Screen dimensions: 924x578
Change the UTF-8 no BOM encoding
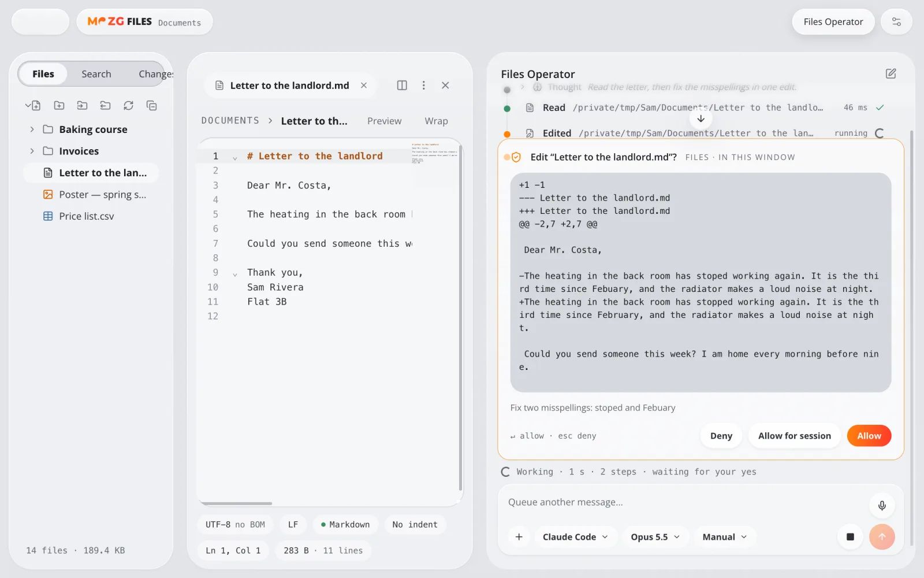[x=235, y=525]
